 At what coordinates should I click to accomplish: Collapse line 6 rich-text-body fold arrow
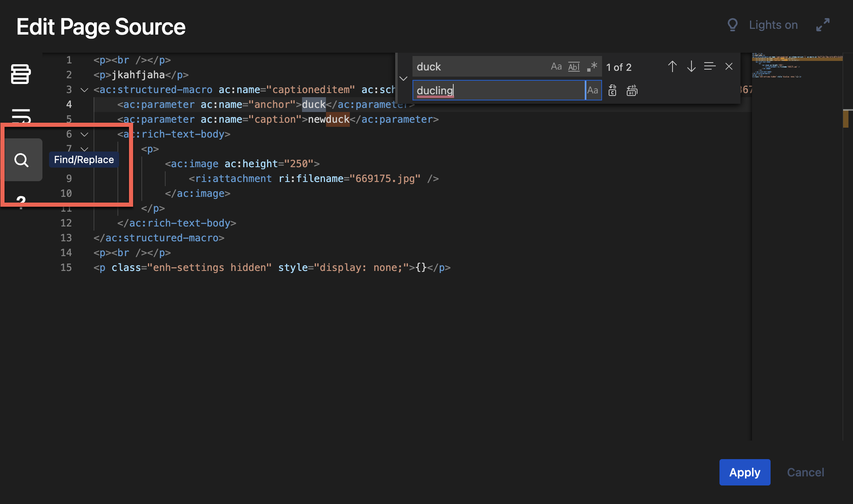(x=84, y=134)
